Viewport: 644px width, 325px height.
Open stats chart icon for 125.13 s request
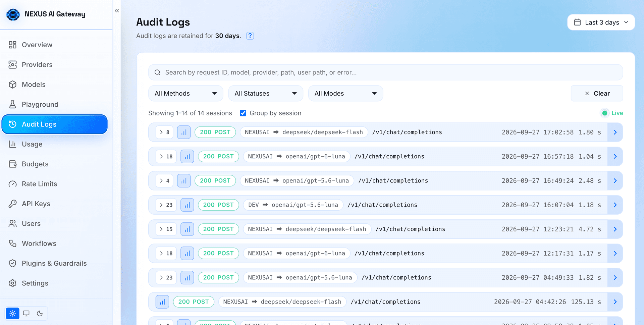(x=162, y=302)
